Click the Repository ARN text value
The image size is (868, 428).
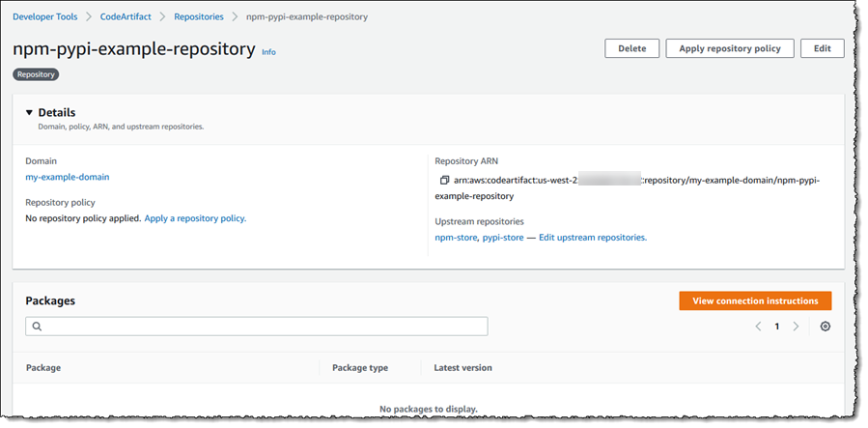pos(628,188)
